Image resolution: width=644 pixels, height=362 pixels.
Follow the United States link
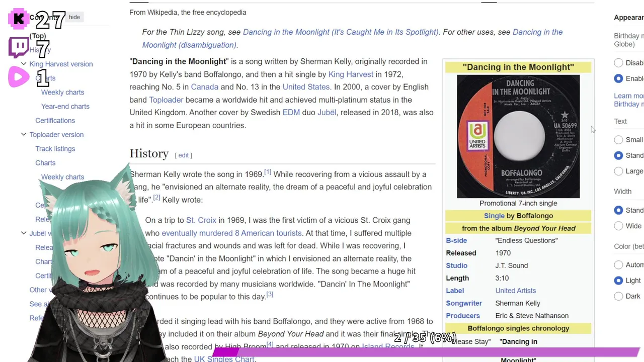tap(306, 86)
